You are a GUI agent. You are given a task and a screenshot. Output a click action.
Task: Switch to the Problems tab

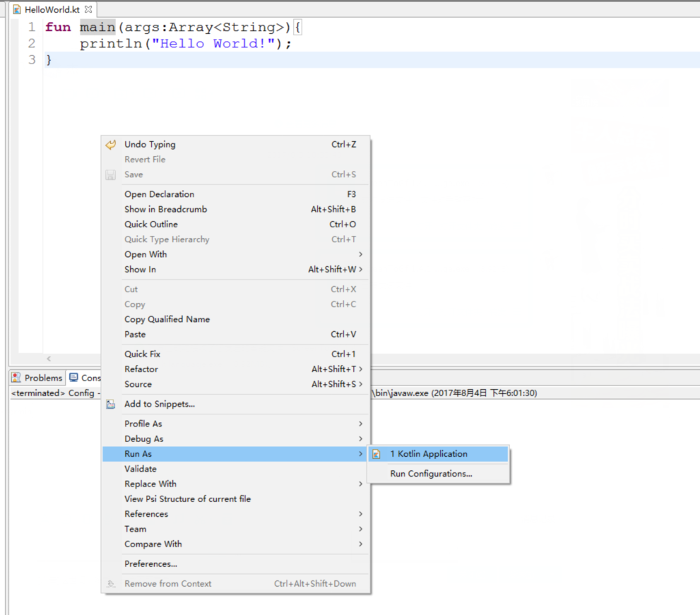tap(37, 378)
